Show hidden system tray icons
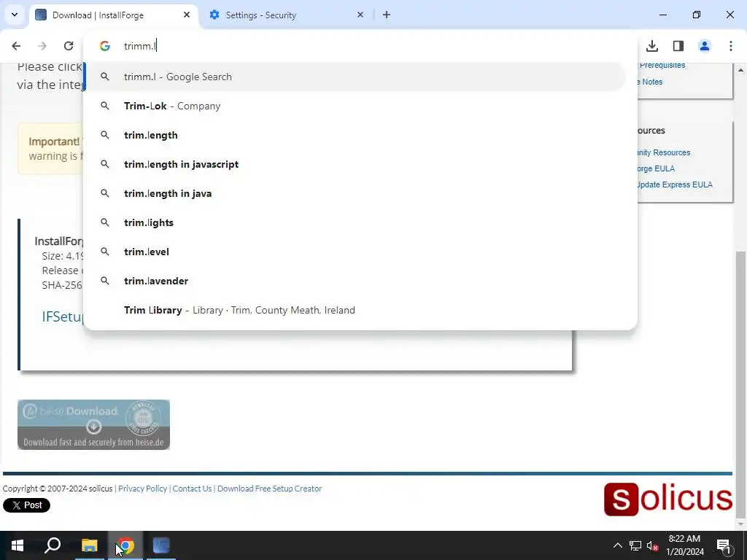747x560 pixels. 617,545
